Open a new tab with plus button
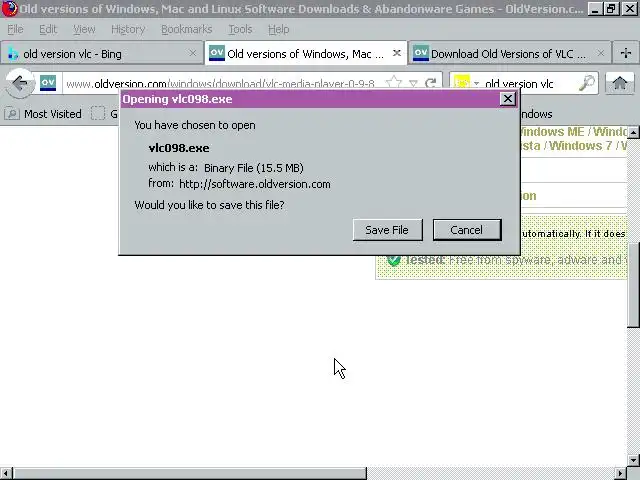 pyautogui.click(x=625, y=53)
